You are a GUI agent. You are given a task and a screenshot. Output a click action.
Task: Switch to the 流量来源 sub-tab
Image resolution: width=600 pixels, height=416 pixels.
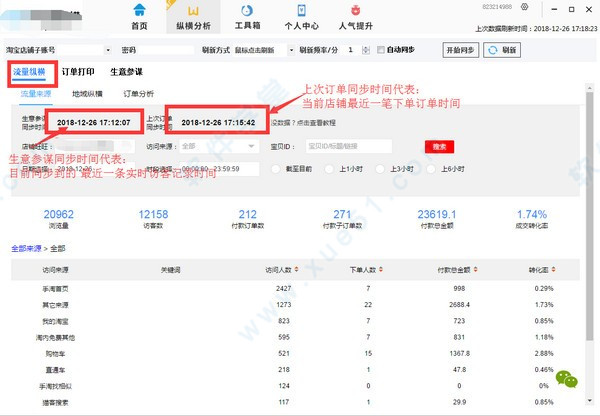(x=36, y=94)
